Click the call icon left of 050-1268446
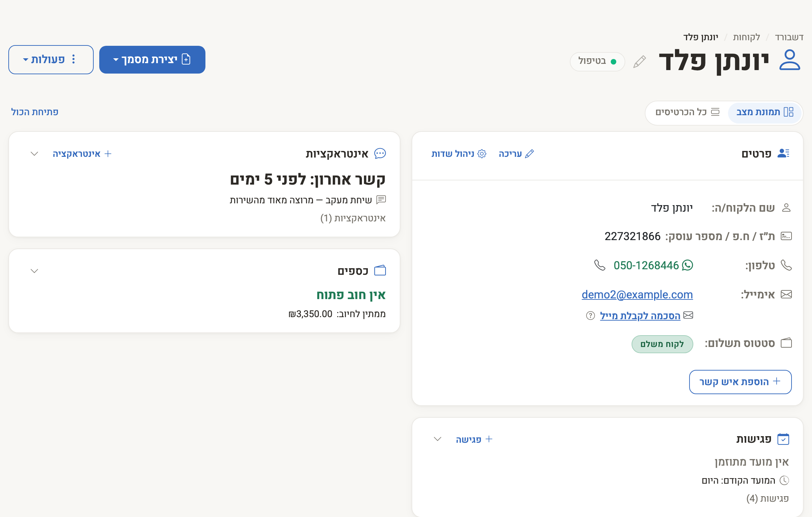The image size is (812, 517). [x=600, y=265]
